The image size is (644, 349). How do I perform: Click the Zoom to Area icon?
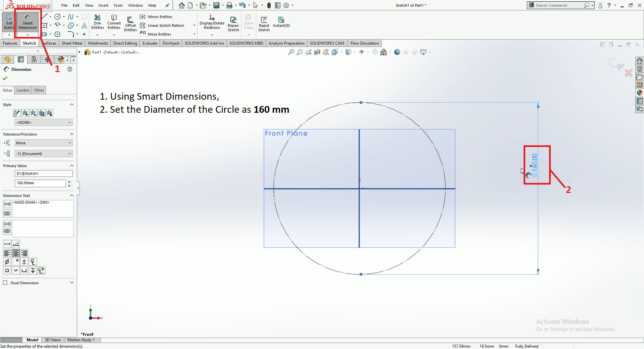[x=300, y=52]
